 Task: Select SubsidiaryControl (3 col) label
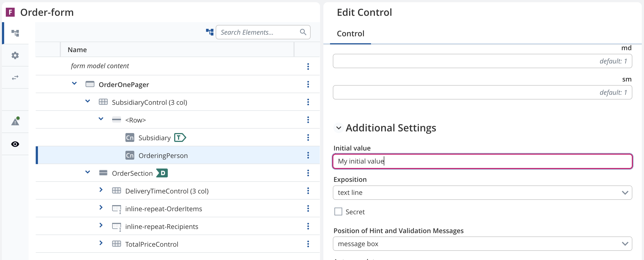(x=150, y=102)
